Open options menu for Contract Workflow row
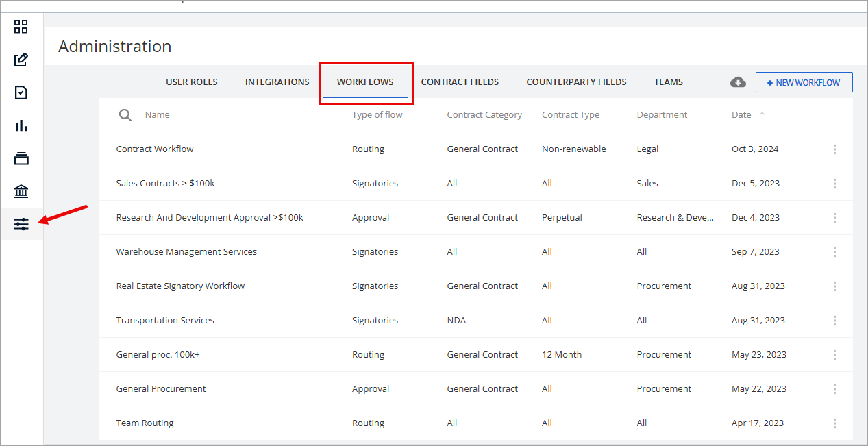868x446 pixels. point(834,149)
